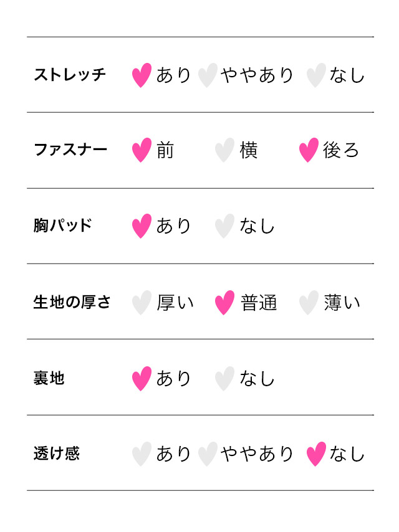Click the ストレッチ row label
Viewport: 399px width, 532px height.
point(70,75)
